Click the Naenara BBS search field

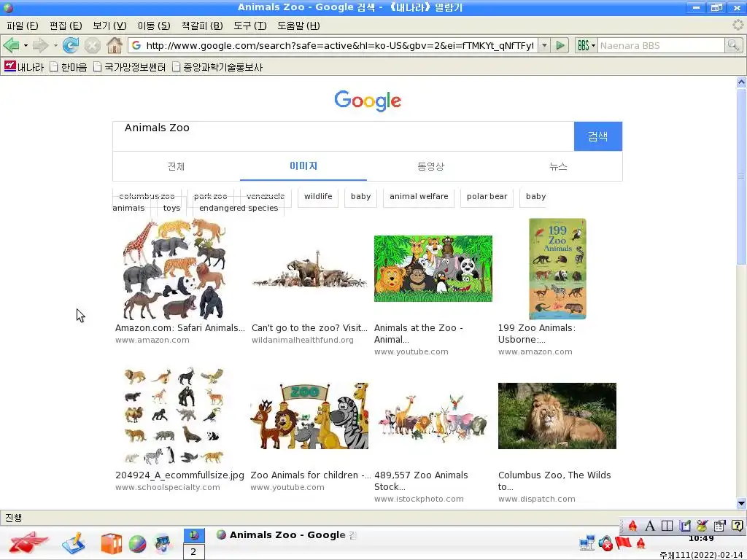661,46
